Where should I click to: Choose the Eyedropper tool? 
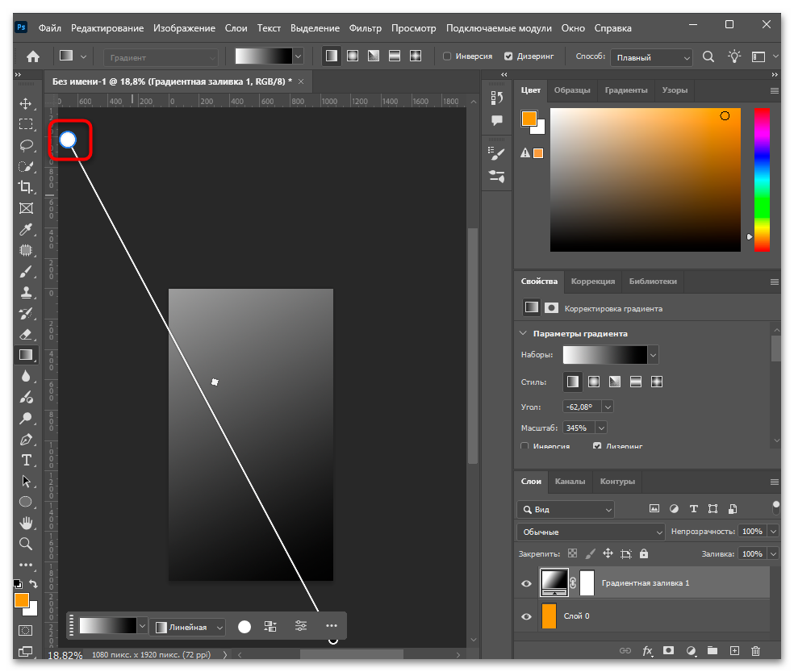pyautogui.click(x=26, y=229)
